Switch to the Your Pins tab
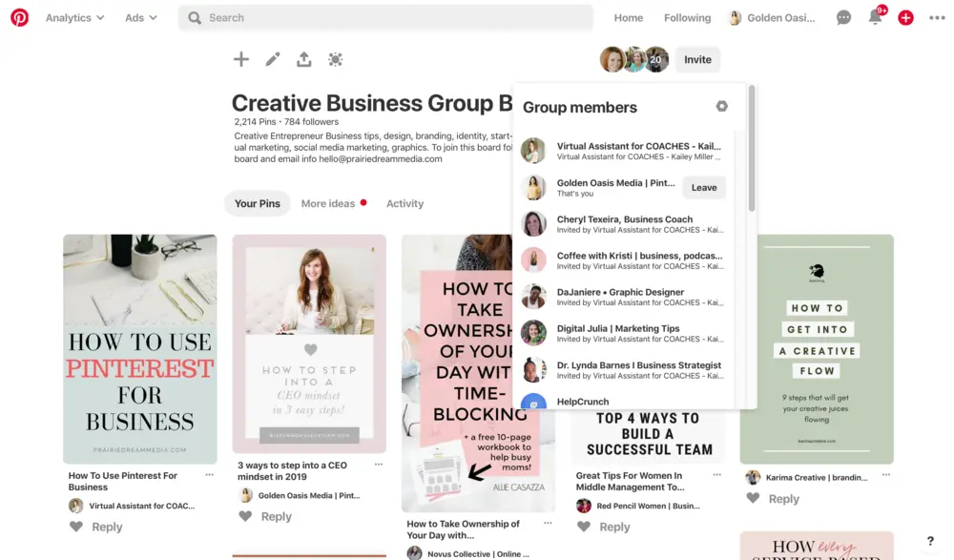The image size is (954, 560). click(x=258, y=203)
